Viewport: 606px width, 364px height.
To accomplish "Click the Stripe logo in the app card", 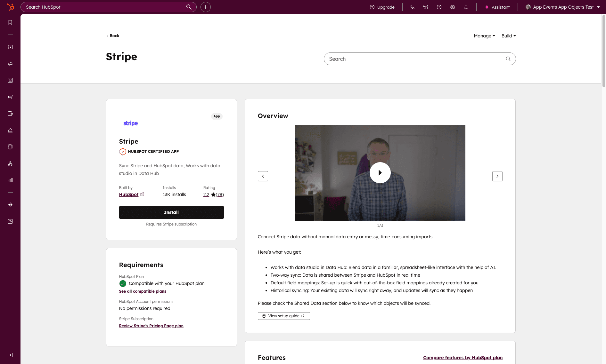I will pos(130,123).
